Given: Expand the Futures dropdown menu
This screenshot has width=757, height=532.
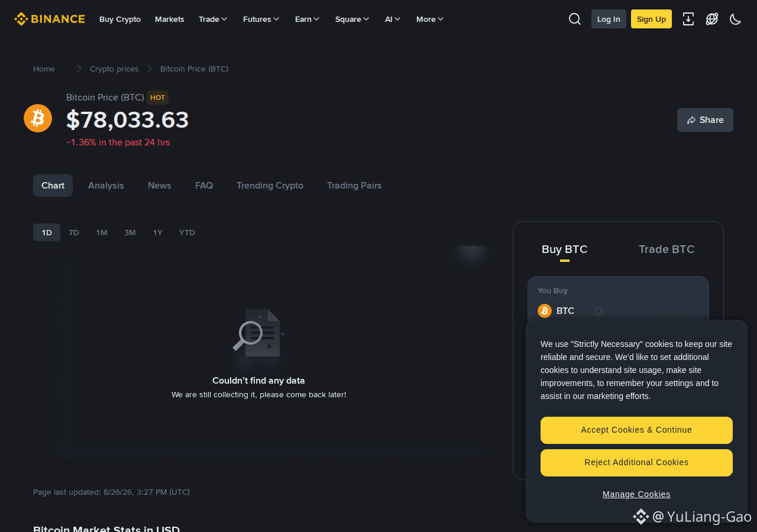Looking at the screenshot, I should pyautogui.click(x=261, y=19).
